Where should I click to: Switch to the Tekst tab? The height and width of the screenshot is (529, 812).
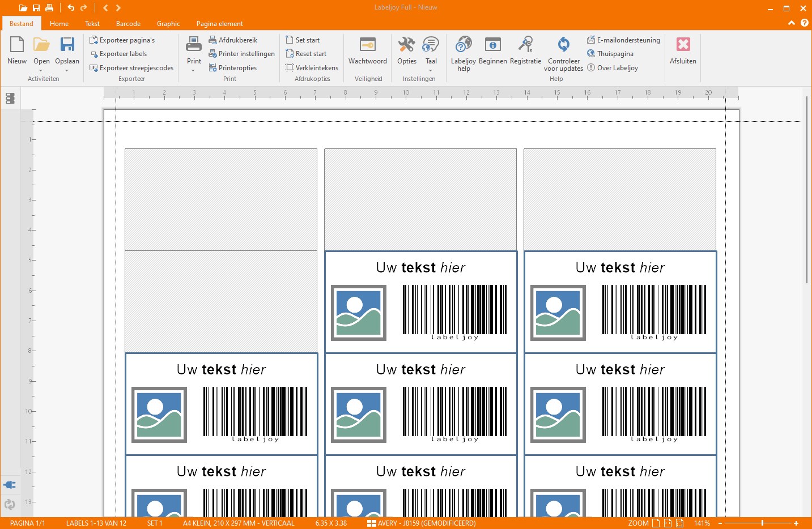pyautogui.click(x=92, y=24)
